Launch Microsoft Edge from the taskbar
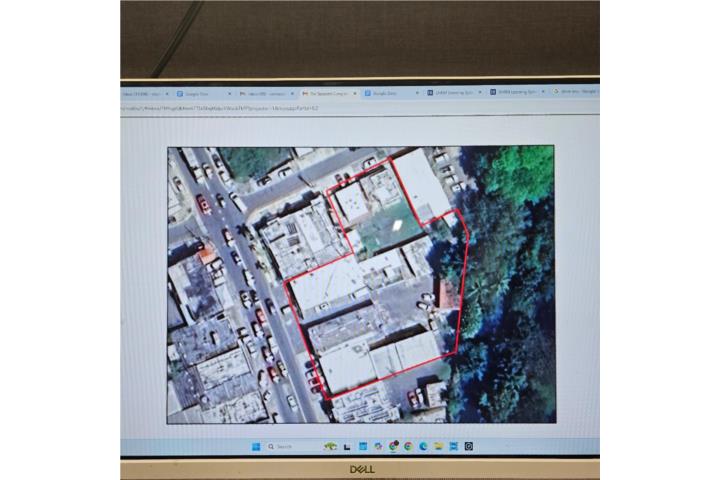720x480 pixels. click(423, 446)
